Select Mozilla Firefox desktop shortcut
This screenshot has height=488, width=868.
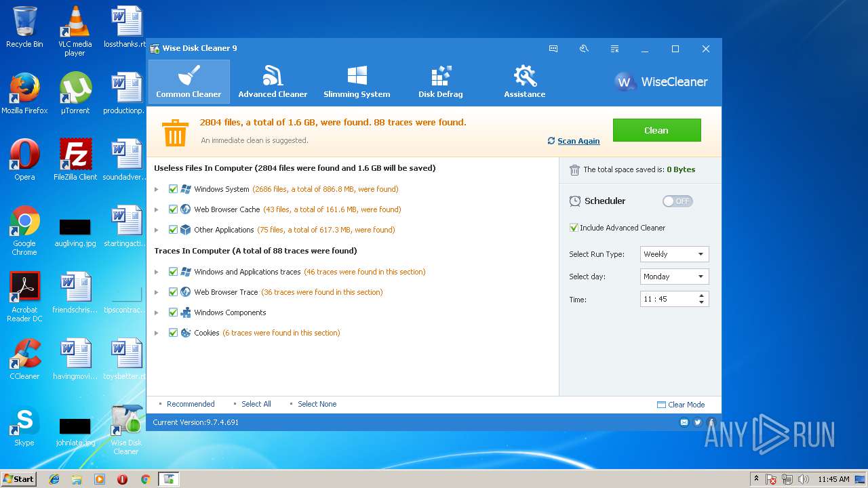pyautogui.click(x=24, y=94)
